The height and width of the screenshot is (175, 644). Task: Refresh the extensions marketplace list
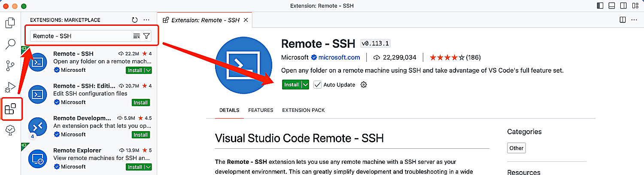[x=135, y=20]
